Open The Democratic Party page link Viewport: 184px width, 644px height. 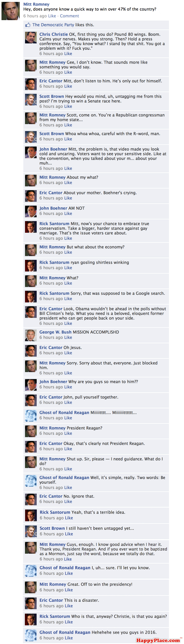pyautogui.click(x=53, y=25)
